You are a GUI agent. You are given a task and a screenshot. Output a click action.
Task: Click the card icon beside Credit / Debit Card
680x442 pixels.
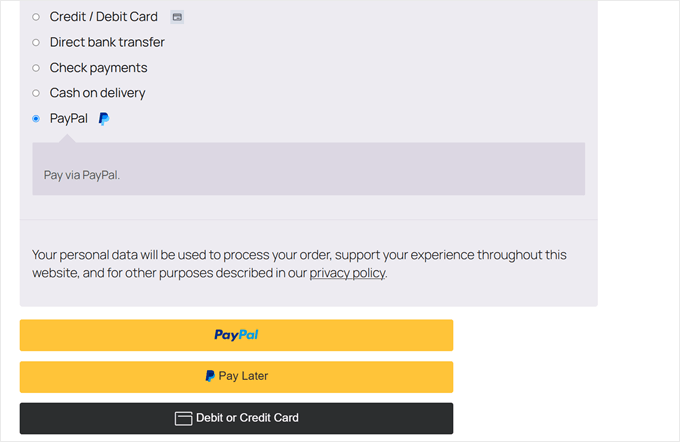pos(177,17)
